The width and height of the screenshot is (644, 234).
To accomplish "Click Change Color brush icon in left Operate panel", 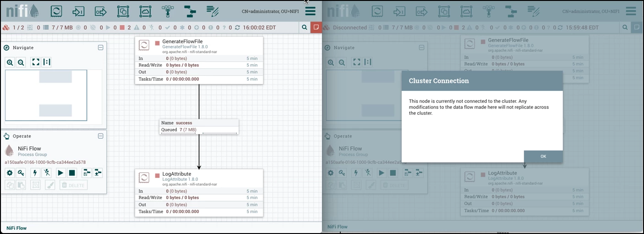I will (x=50, y=185).
